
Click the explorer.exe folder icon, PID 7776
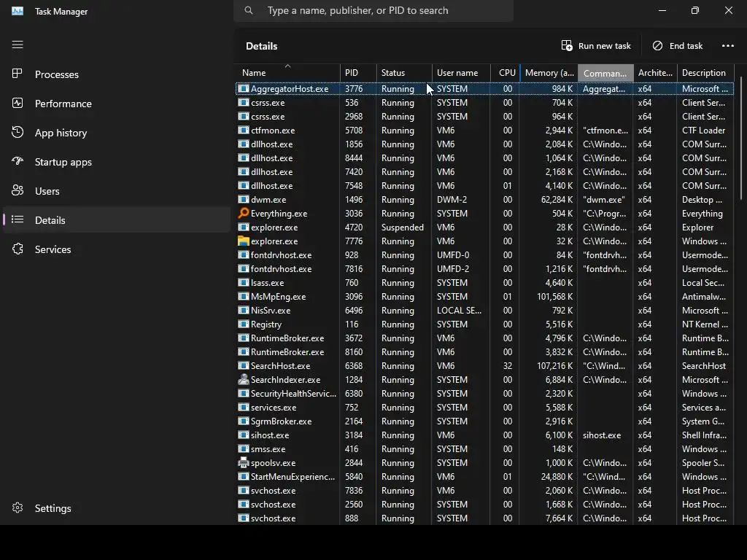coord(244,241)
